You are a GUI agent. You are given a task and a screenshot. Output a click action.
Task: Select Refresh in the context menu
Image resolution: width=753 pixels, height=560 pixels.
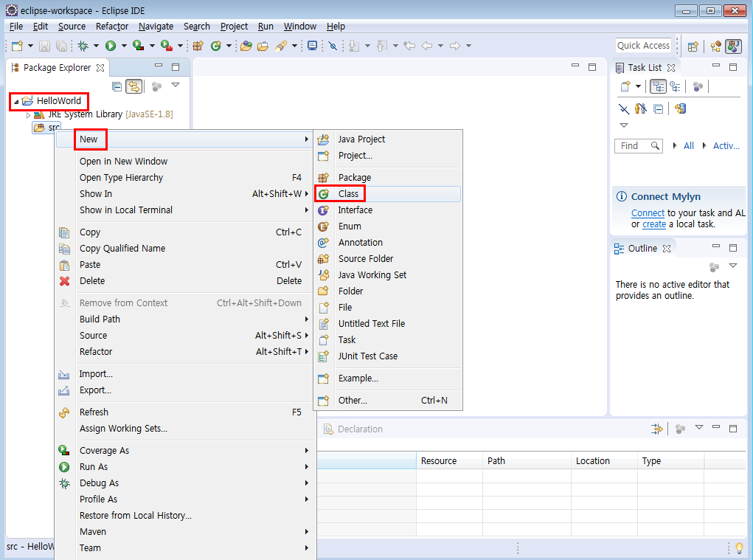coord(184,412)
